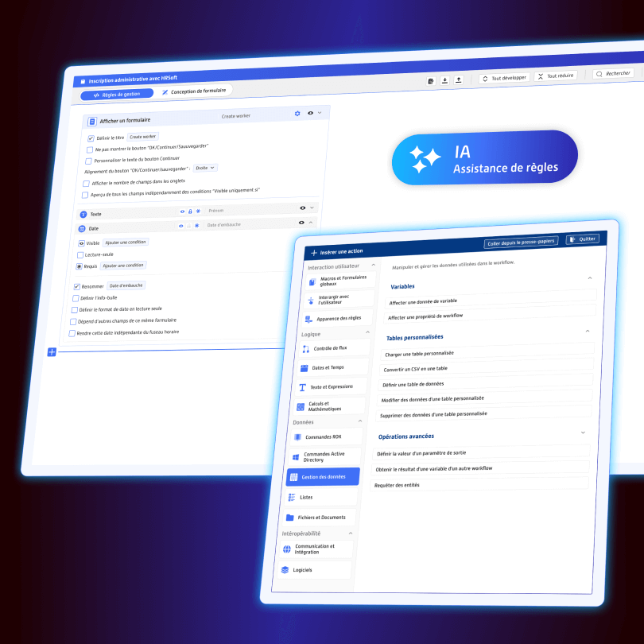Image resolution: width=644 pixels, height=644 pixels.
Task: Switch to the Conception de formulaire tab
Action: (194, 91)
